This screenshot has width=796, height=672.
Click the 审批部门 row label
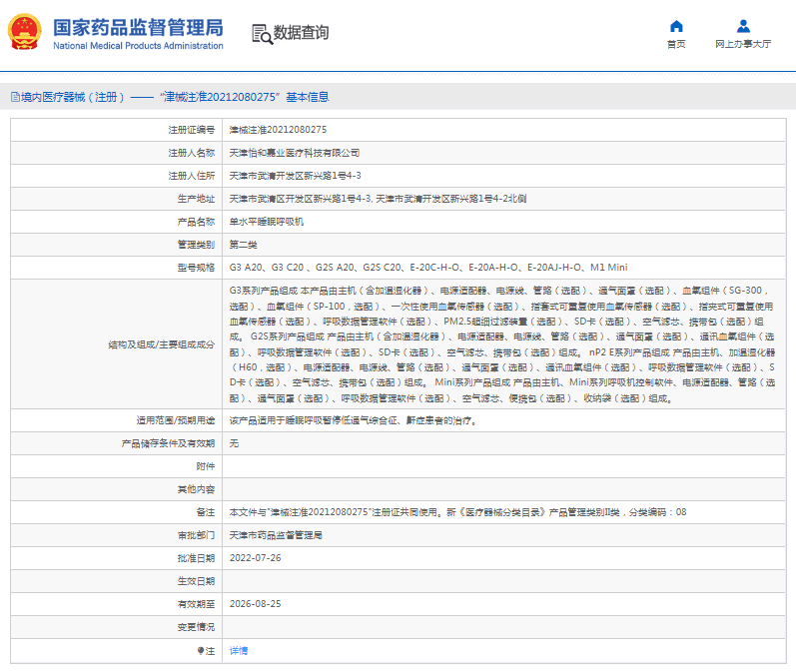click(x=196, y=535)
